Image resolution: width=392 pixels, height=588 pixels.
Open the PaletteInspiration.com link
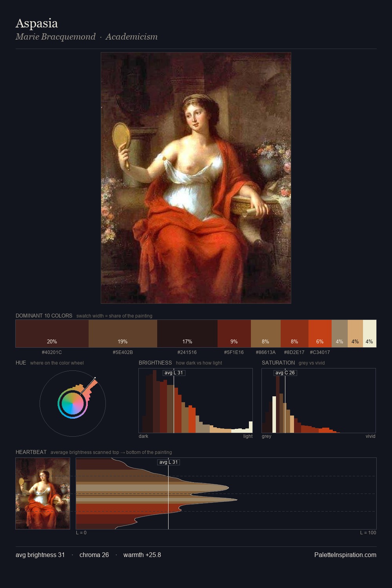point(345,555)
